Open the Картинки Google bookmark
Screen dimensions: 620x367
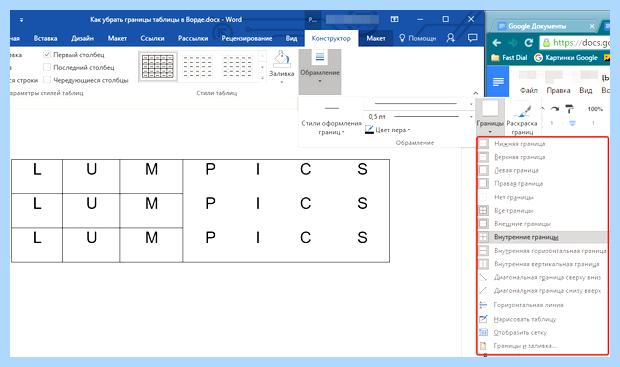point(566,58)
